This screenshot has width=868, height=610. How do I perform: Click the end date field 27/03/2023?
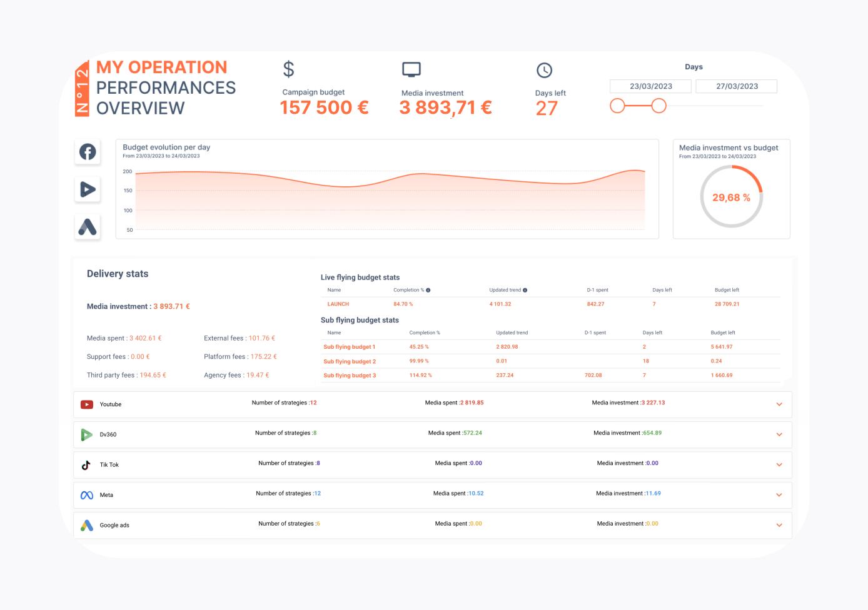(737, 86)
